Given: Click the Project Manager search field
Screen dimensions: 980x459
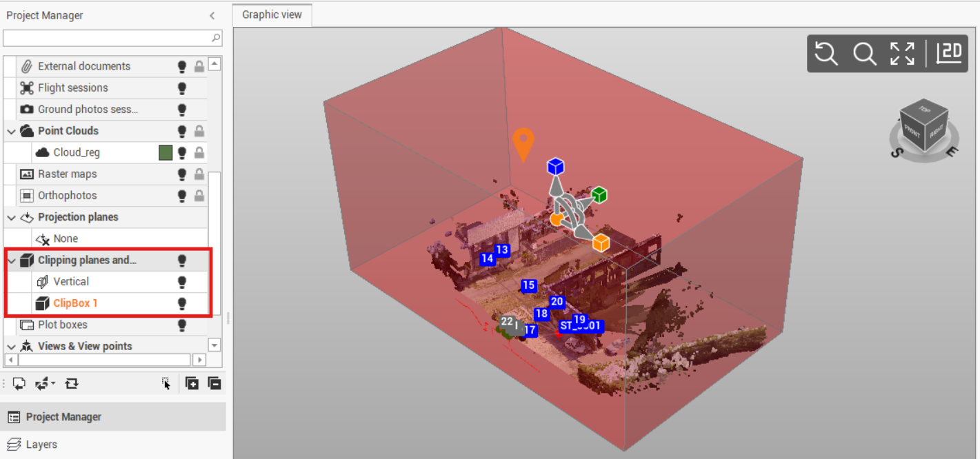Looking at the screenshot, I should tap(107, 37).
